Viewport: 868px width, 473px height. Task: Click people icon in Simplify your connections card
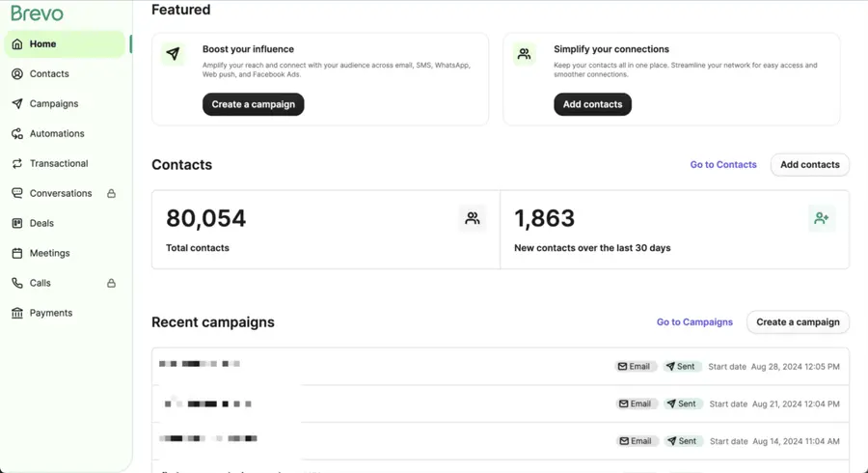tap(524, 54)
